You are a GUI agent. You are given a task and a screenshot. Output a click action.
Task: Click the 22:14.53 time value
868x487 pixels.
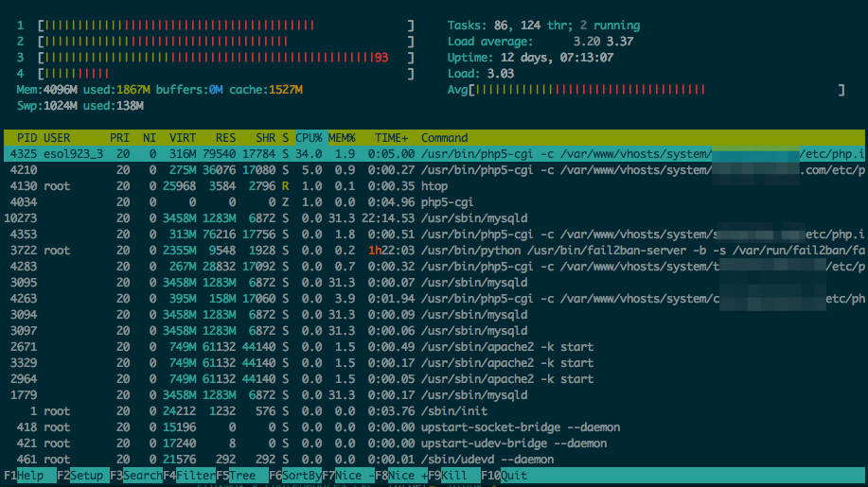click(x=388, y=217)
